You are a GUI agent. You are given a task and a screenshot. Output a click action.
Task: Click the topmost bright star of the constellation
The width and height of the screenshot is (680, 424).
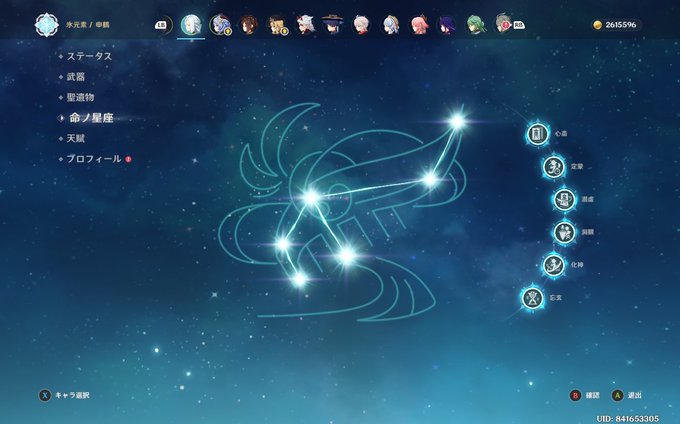(x=457, y=121)
